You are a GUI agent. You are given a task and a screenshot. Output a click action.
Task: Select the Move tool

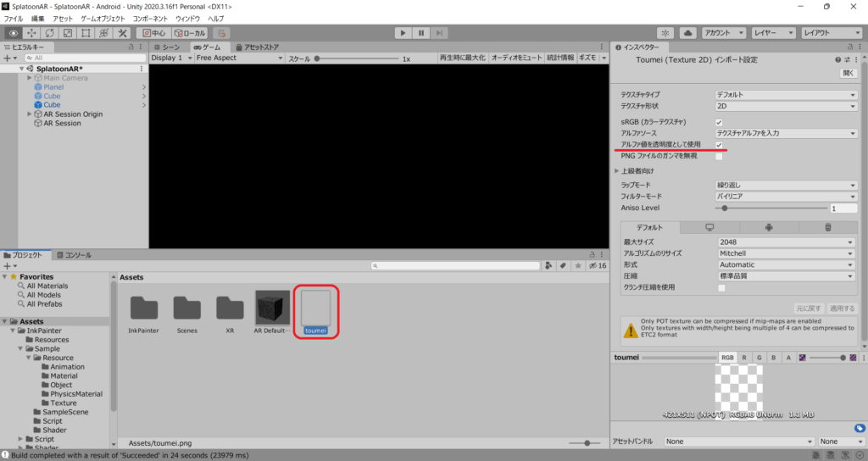pos(31,33)
